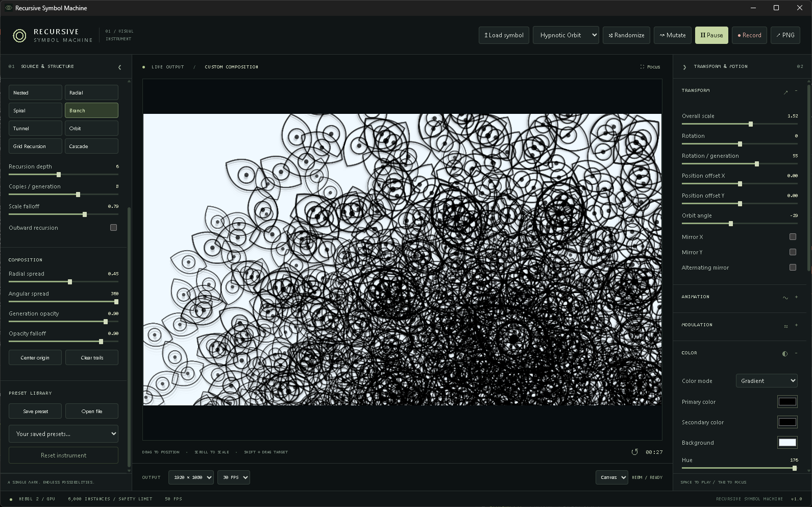
Task: Click the app eye icon in title bar
Action: click(8, 8)
